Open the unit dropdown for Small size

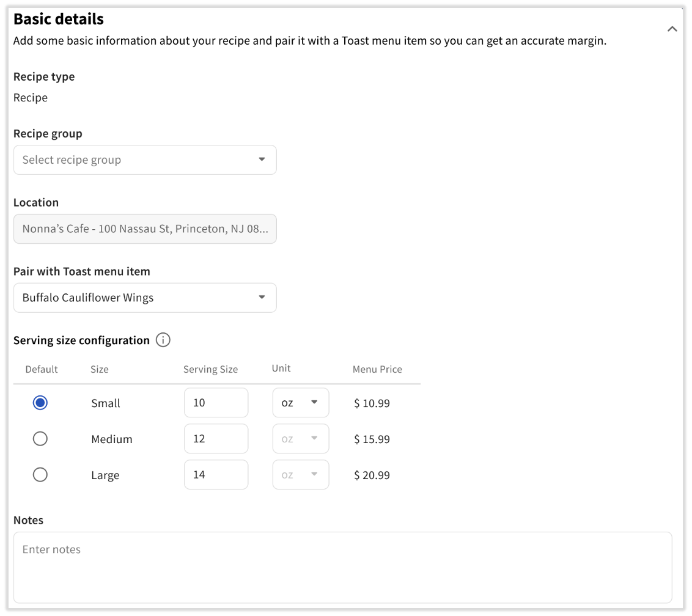coord(300,403)
